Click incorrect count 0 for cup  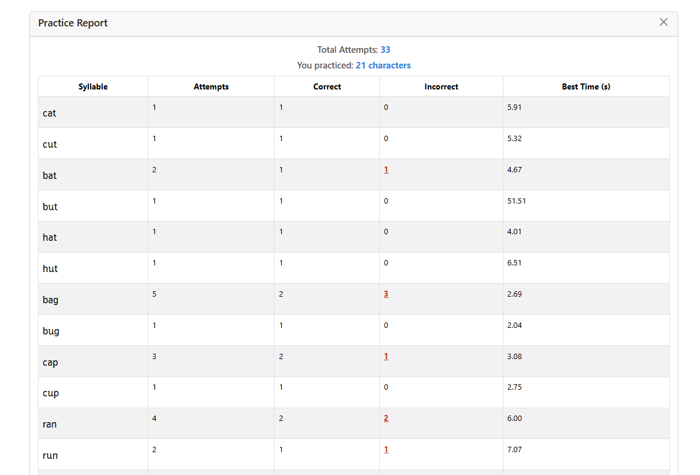point(386,387)
